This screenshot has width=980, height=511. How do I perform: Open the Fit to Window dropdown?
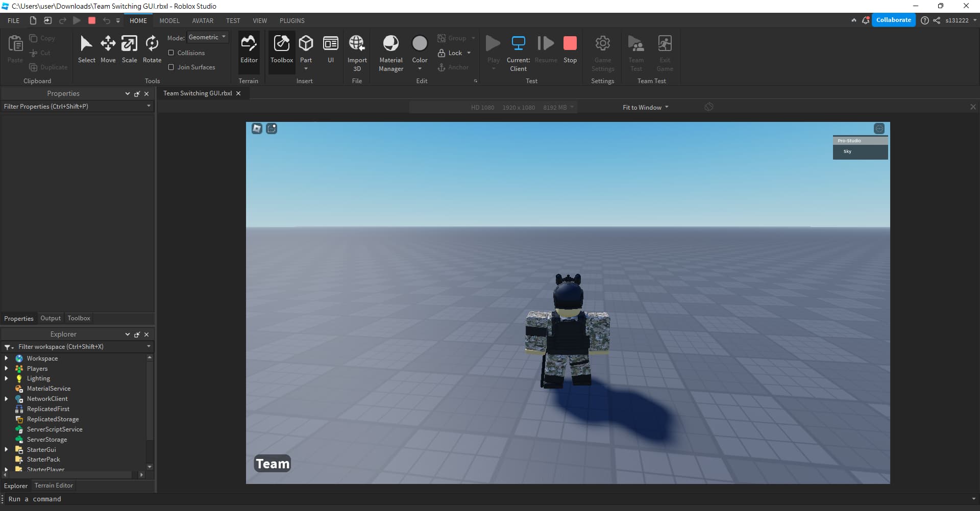645,107
